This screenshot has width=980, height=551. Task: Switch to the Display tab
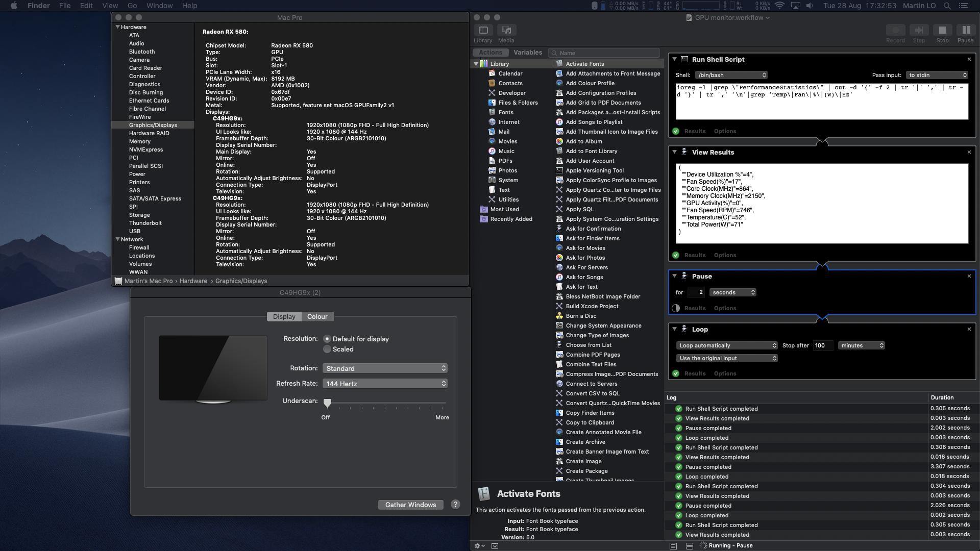(x=284, y=316)
